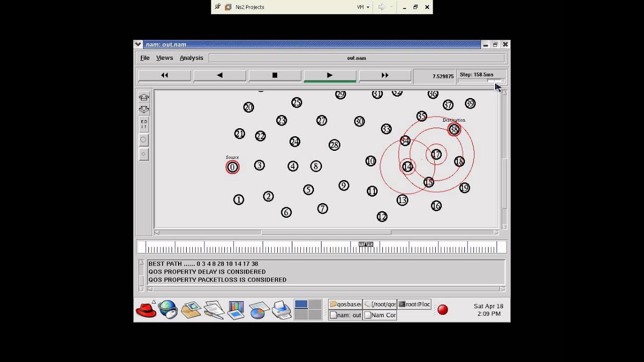Click node 33 in the topology

coord(386,129)
